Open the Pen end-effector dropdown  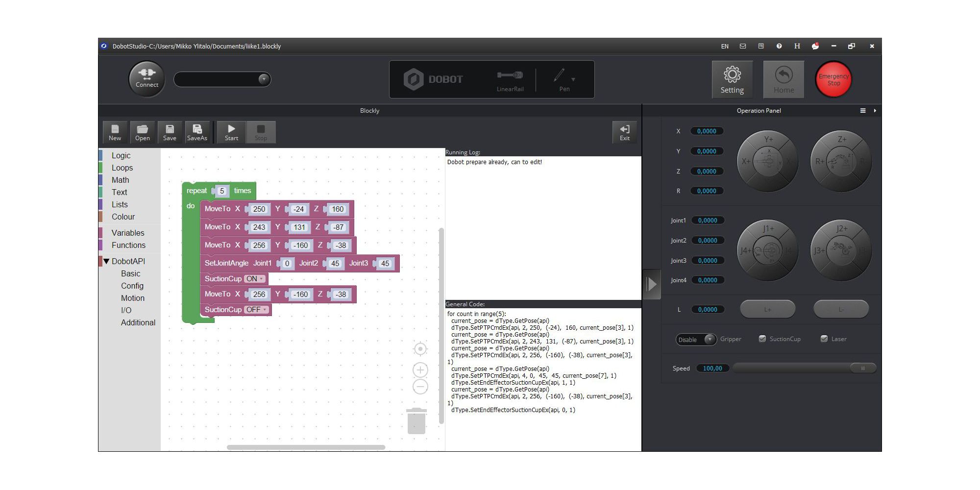click(573, 79)
